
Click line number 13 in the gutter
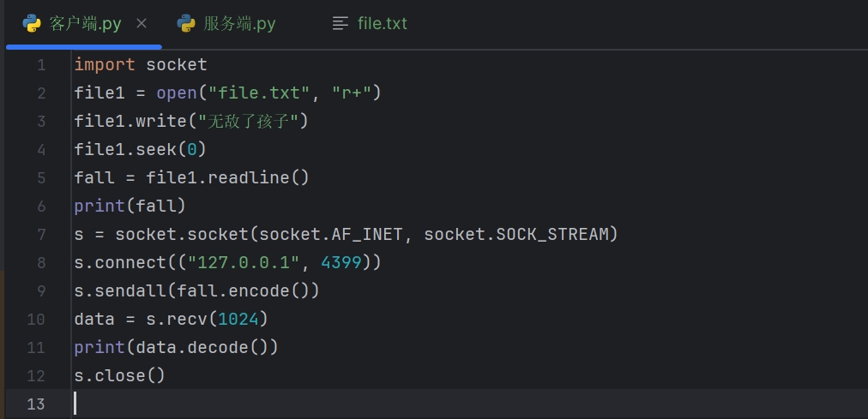pyautogui.click(x=37, y=404)
